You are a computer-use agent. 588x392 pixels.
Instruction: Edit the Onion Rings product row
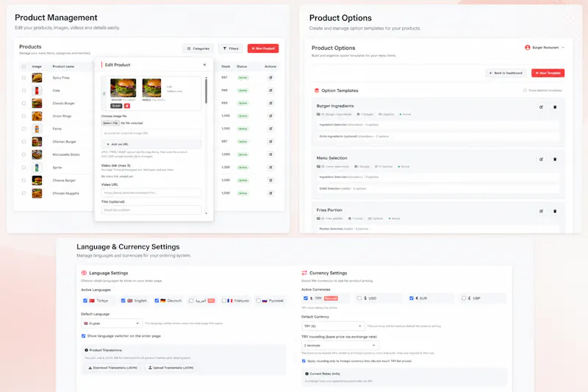270,116
